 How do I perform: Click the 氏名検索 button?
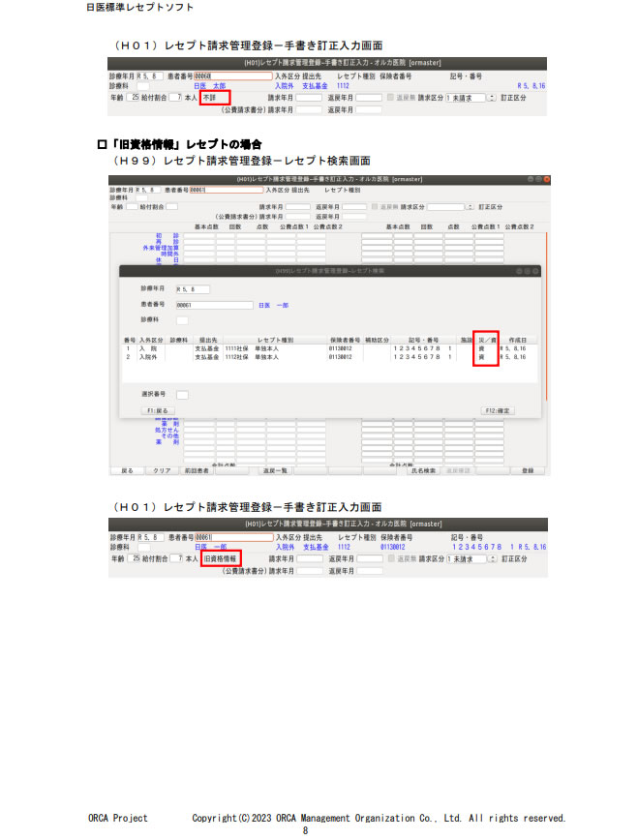click(423, 470)
